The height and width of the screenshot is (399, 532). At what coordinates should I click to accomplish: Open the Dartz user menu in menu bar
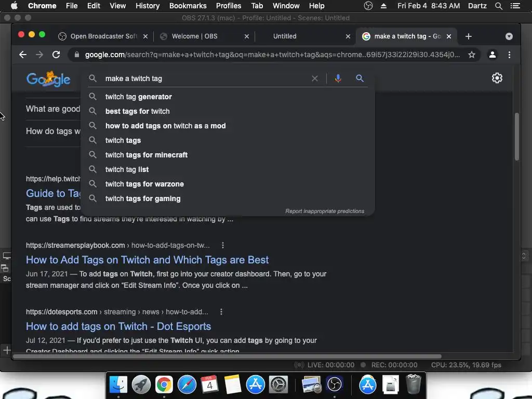pyautogui.click(x=477, y=6)
